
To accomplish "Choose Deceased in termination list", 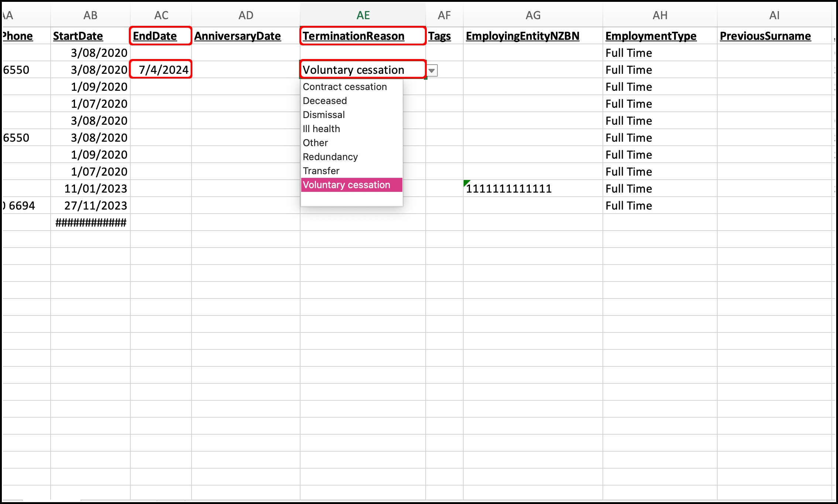I will coord(324,101).
